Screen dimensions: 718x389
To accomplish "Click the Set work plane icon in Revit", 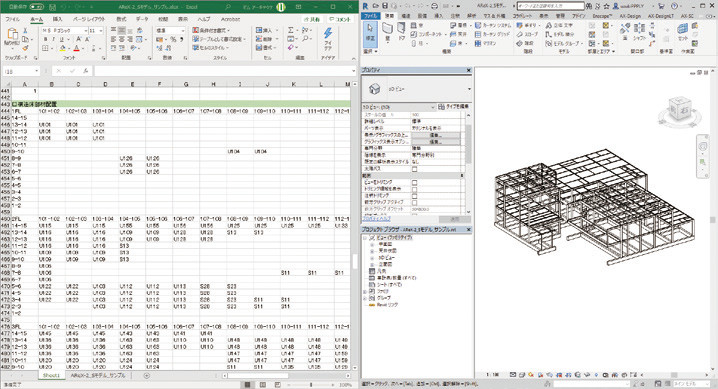I will click(682, 31).
